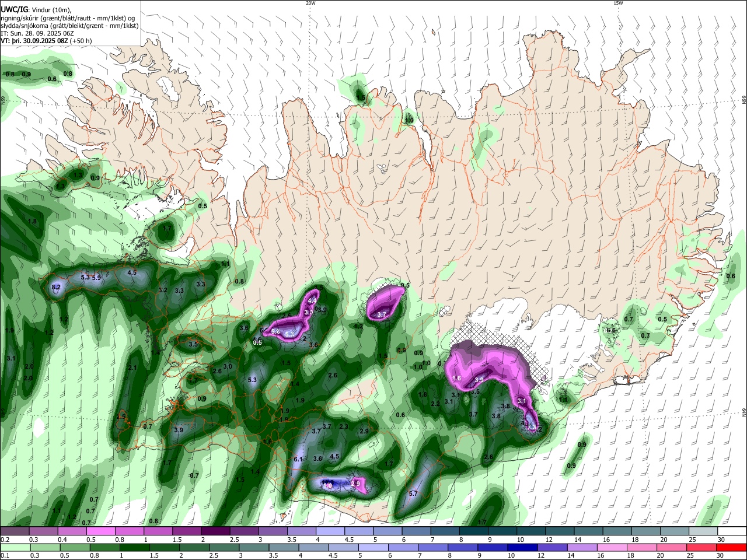The width and height of the screenshot is (747, 560).
Task: Select the white 30 swatch in the upper legend row
Action: pyautogui.click(x=732, y=531)
